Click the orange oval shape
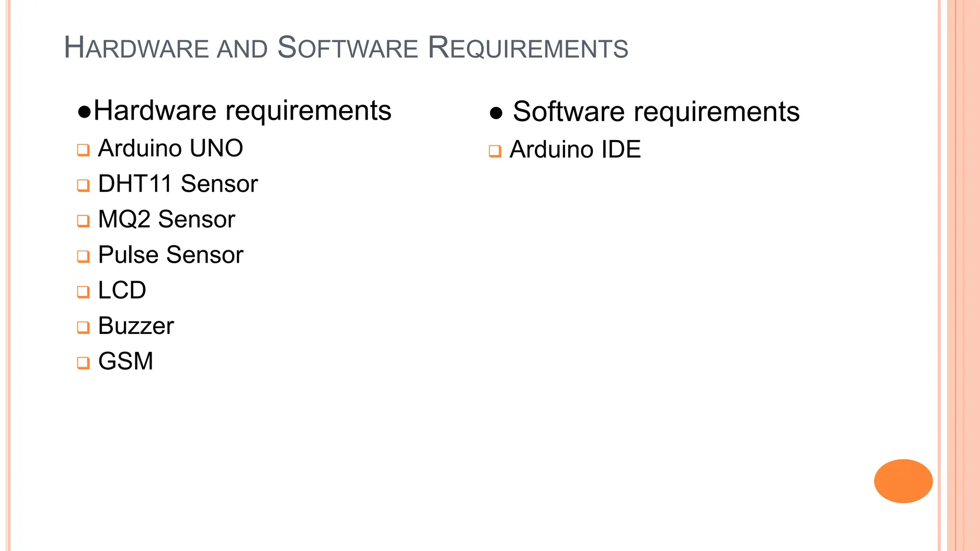 903,481
